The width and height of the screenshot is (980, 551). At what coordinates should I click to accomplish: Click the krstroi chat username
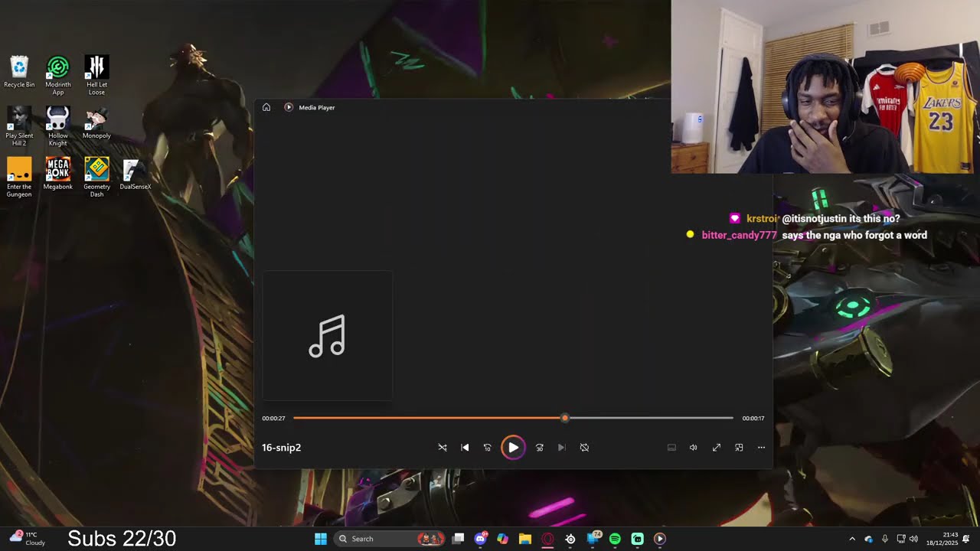[762, 219]
